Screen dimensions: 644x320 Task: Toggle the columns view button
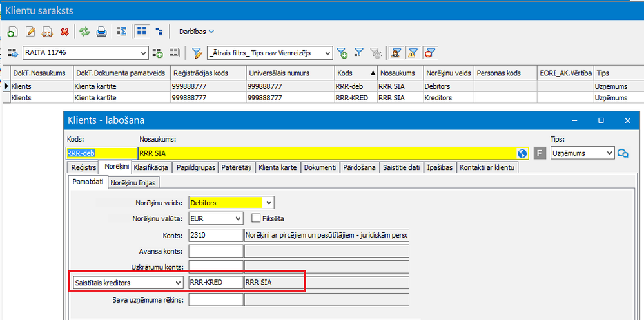pyautogui.click(x=141, y=31)
